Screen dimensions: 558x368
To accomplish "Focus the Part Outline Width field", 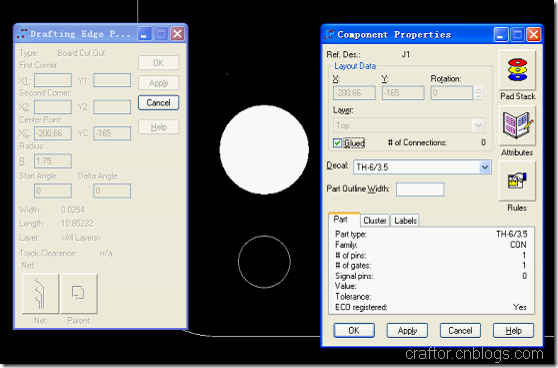I will coord(420,189).
